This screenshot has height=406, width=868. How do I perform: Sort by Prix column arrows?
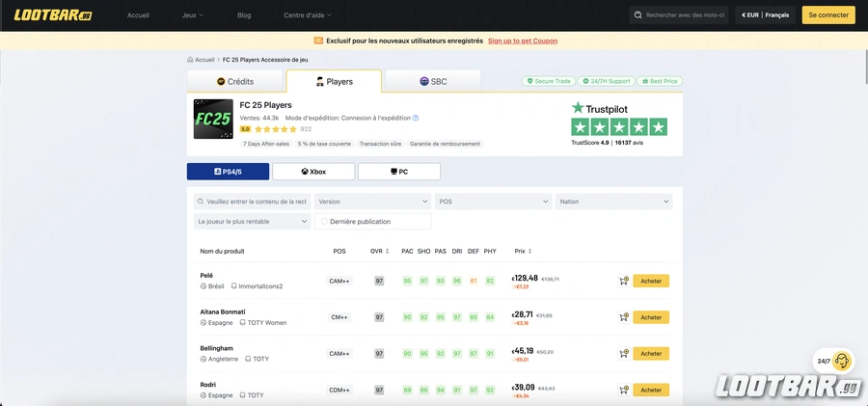pyautogui.click(x=530, y=252)
